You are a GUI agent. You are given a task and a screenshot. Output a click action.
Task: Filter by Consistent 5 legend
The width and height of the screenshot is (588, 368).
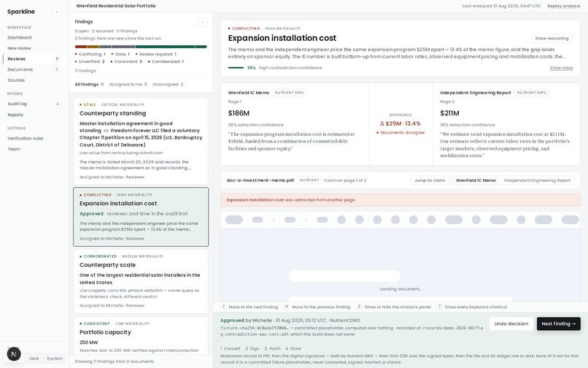126,61
